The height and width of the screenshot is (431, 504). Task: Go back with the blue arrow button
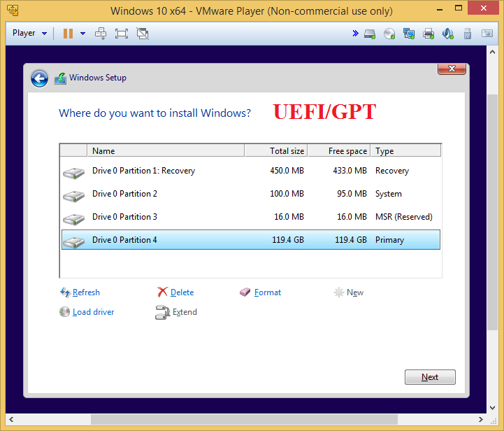[x=40, y=78]
